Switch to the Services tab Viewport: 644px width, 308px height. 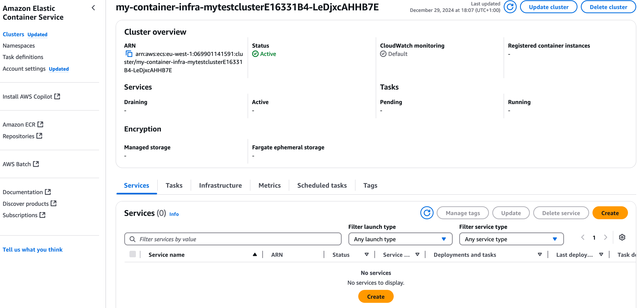pyautogui.click(x=136, y=185)
